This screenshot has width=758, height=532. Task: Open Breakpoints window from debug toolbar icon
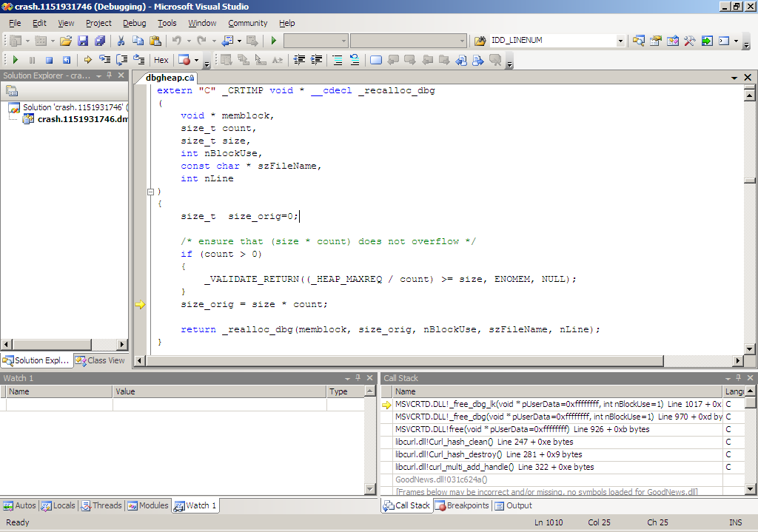(184, 60)
